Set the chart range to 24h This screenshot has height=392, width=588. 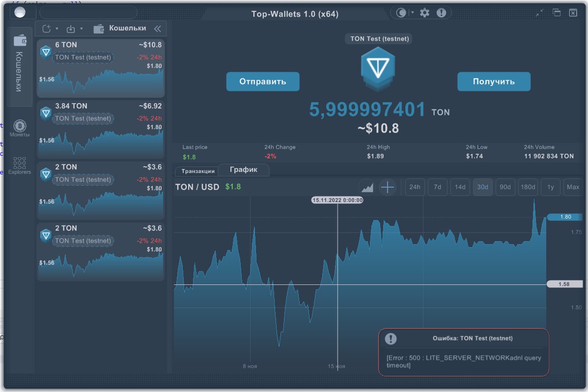tap(415, 187)
